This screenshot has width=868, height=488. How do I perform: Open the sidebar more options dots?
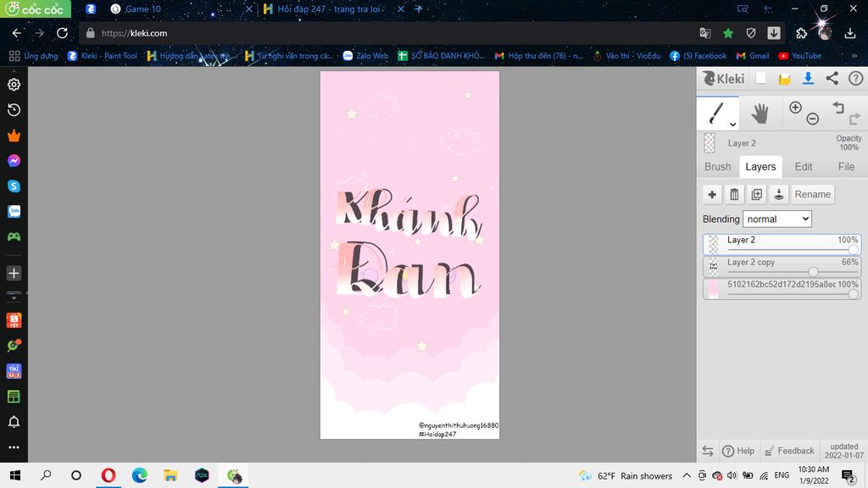[x=14, y=447]
